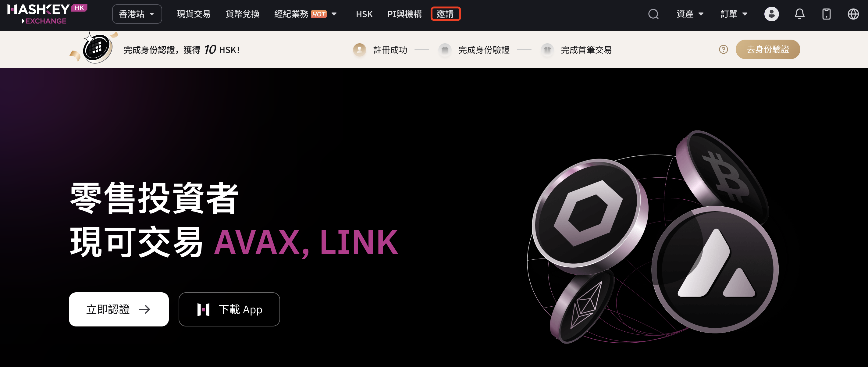Expand the 香港站 site dropdown
Screen dimensions: 868x367
137,14
